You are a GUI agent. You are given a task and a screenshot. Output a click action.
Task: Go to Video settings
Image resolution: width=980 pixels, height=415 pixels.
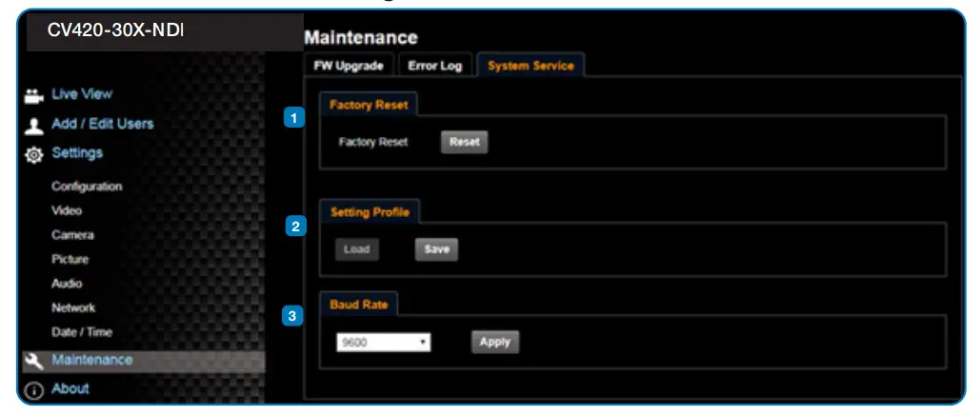coord(67,210)
